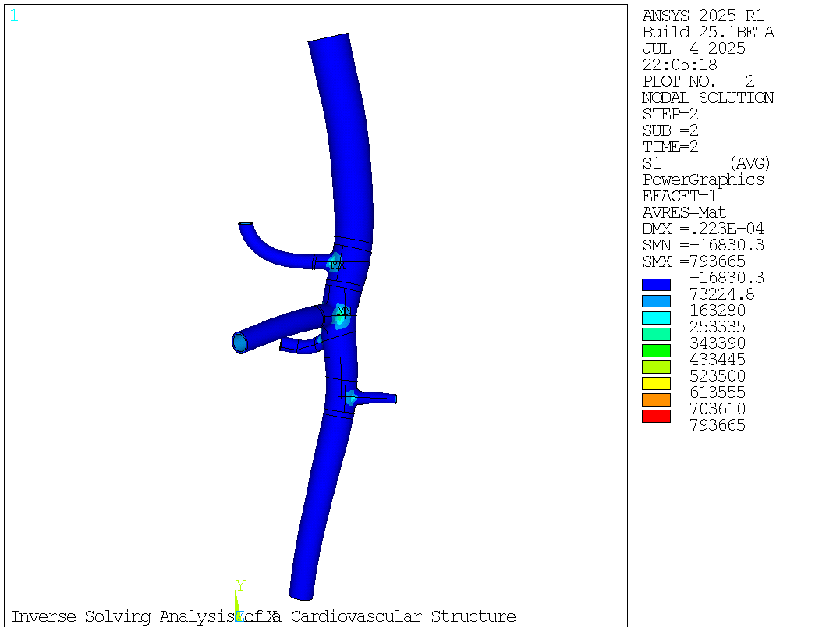Select the red legend color band
This screenshot has height=632, width=840.
tap(656, 416)
